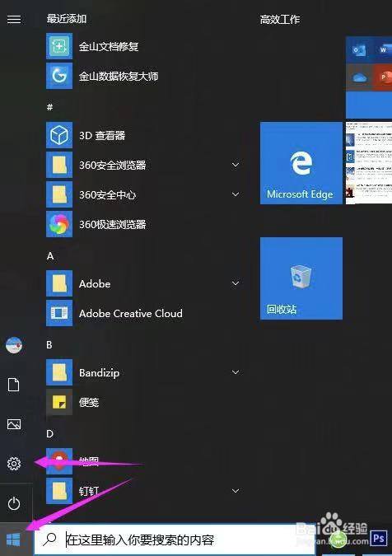Image resolution: width=392 pixels, height=556 pixels.
Task: Click the D letter group header
Action: [49, 434]
